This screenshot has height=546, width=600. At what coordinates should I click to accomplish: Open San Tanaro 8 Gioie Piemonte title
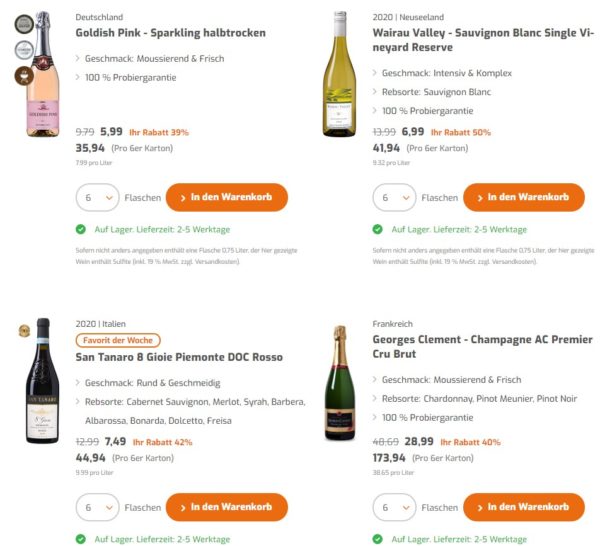(x=178, y=357)
